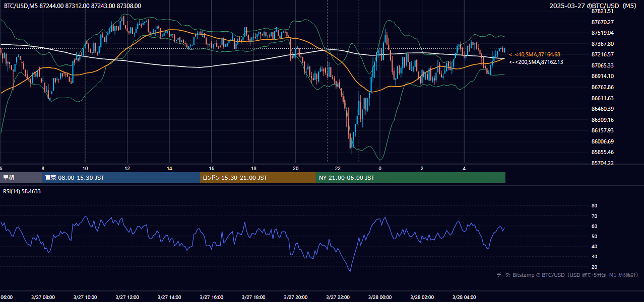Click price axis value 87367.80
The image size is (644, 302).
[x=603, y=44]
